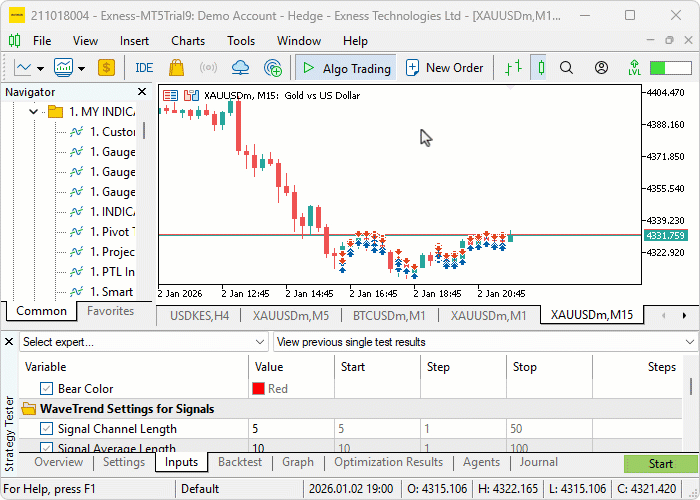Expand the chart type dropdown arrow
The image size is (700, 500).
tap(41, 69)
